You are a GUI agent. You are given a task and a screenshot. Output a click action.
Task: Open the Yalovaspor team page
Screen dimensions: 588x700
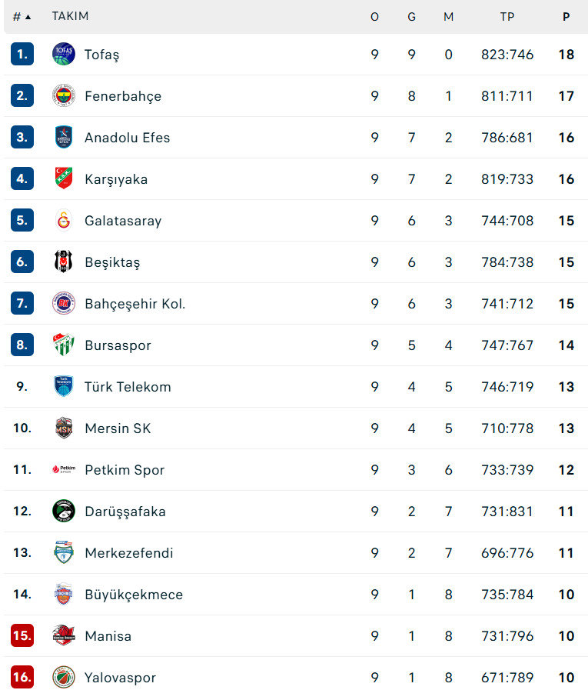tap(120, 677)
